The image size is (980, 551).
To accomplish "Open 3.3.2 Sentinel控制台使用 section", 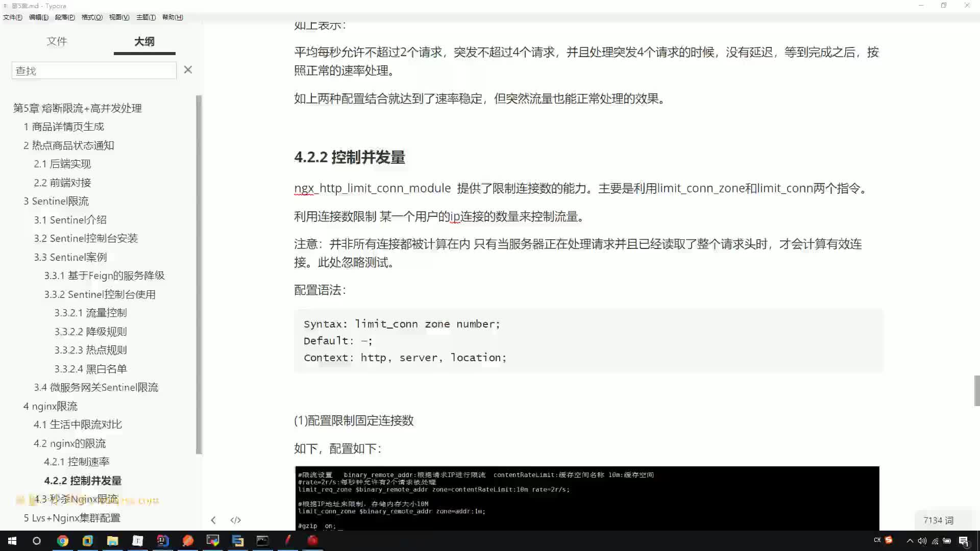I will (100, 294).
